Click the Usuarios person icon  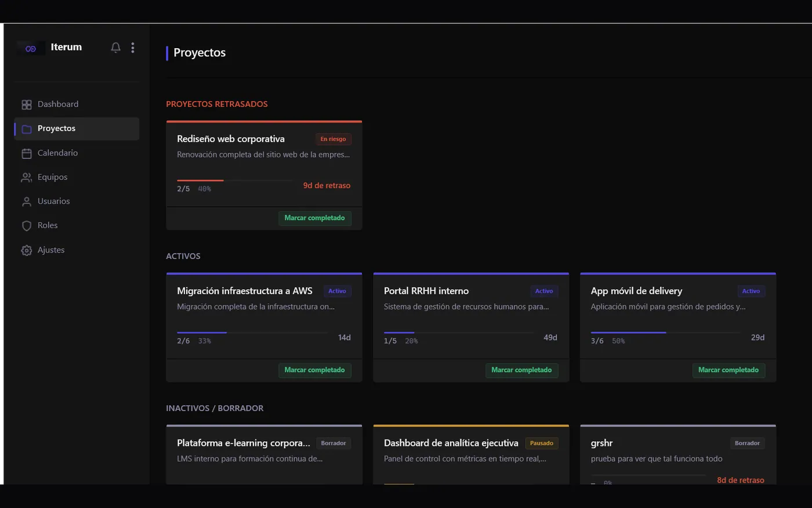[27, 201]
